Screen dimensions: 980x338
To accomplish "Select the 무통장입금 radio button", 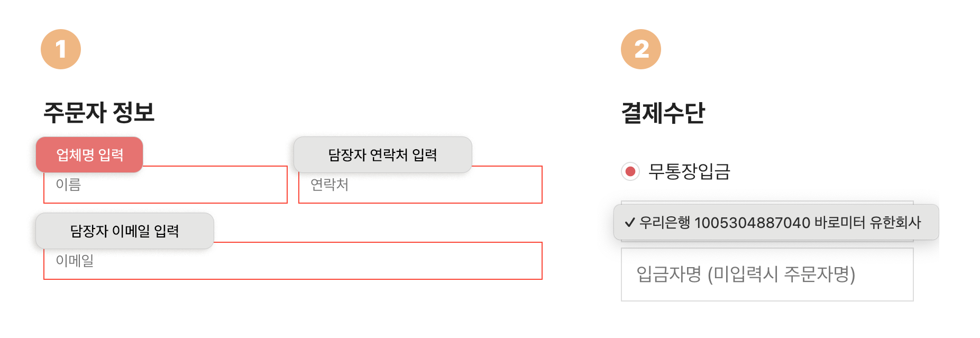I will pyautogui.click(x=630, y=171).
